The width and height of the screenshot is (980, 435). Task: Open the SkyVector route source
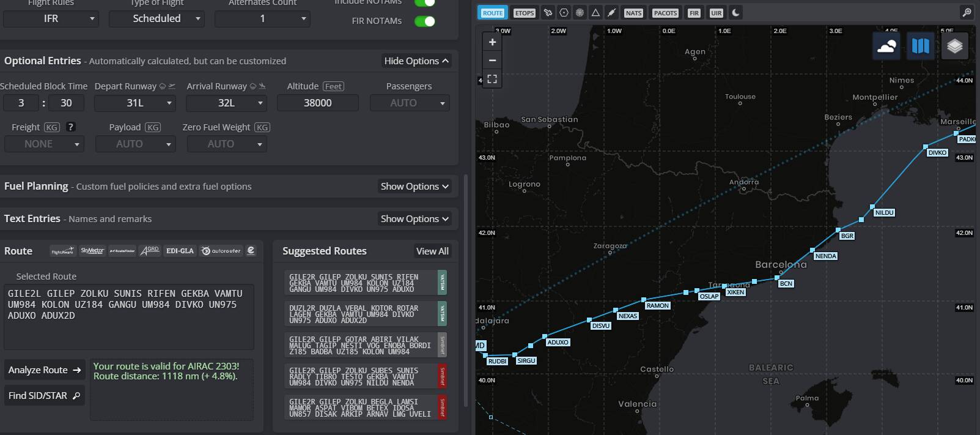[x=92, y=251]
